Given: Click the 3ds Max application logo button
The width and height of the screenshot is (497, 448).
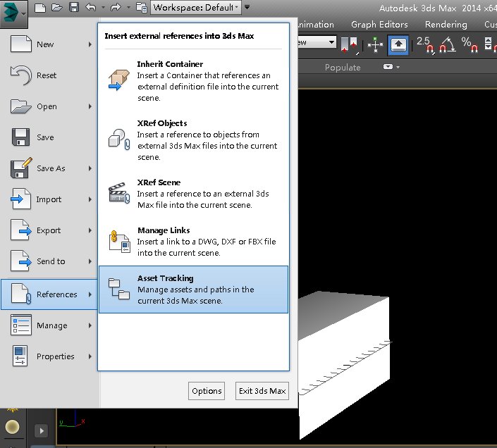Looking at the screenshot, I should click(13, 14).
